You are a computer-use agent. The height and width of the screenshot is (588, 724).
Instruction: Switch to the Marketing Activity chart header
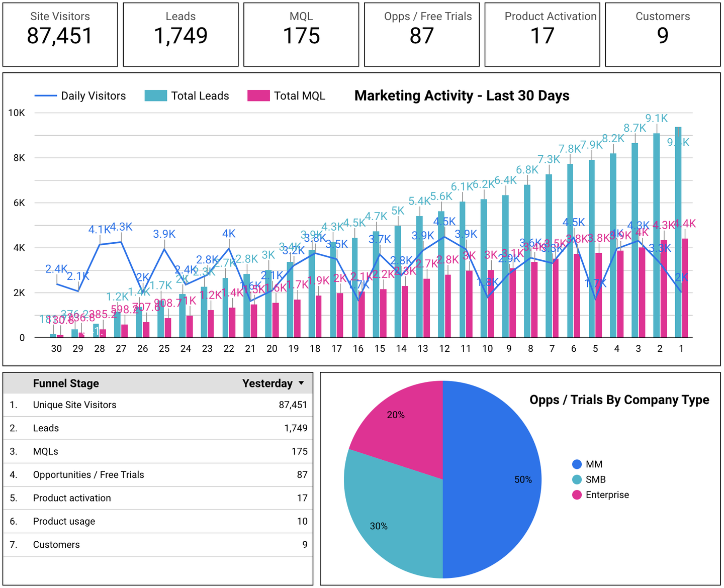pyautogui.click(x=462, y=95)
